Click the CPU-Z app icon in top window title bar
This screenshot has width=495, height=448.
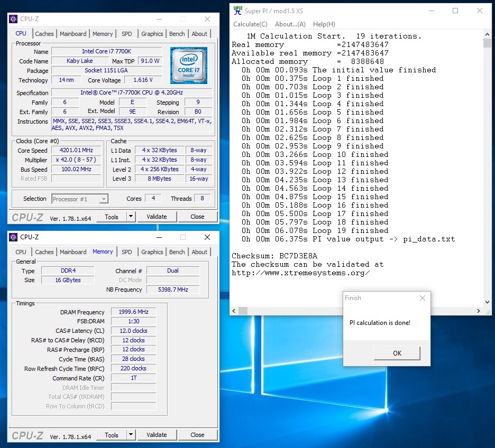point(13,19)
